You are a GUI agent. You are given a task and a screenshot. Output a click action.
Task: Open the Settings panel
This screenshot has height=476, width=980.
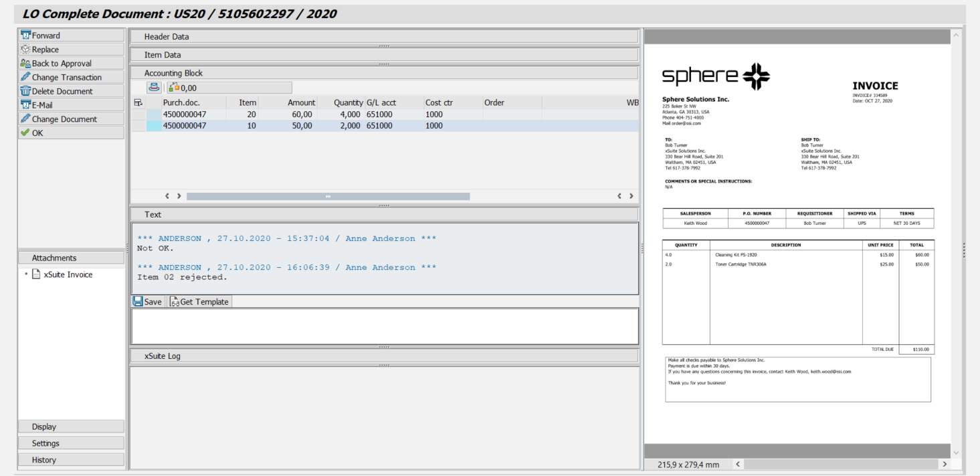70,443
